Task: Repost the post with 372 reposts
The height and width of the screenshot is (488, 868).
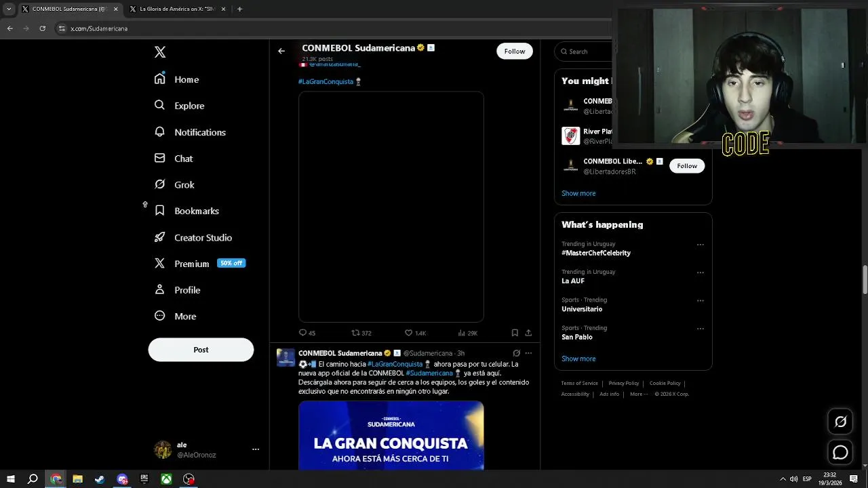Action: pos(361,333)
